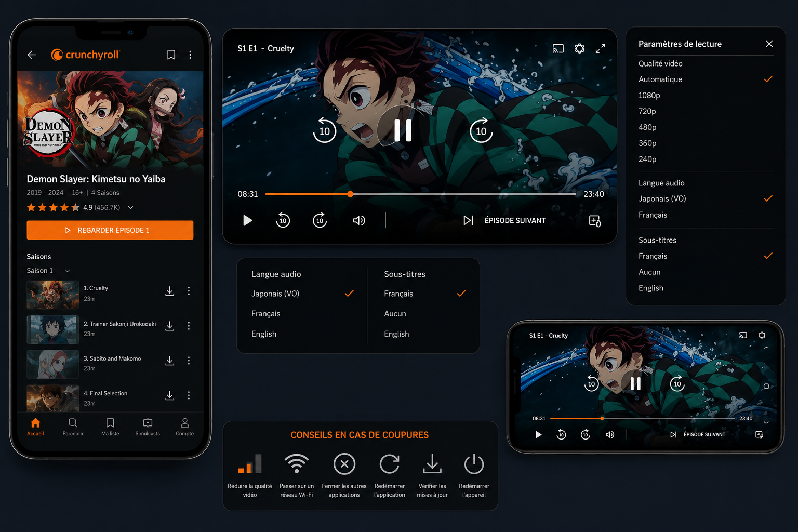The height and width of the screenshot is (532, 798).
Task: Open the Sabito and Makomo episode thumbnail
Action: click(52, 364)
